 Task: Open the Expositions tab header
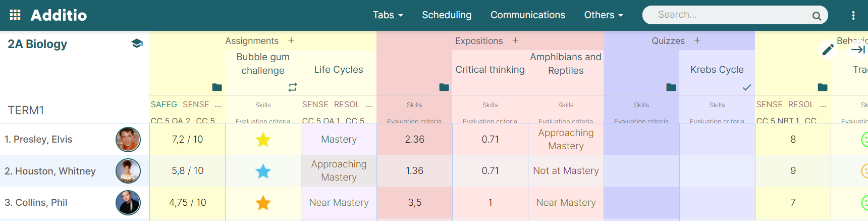[x=479, y=41]
